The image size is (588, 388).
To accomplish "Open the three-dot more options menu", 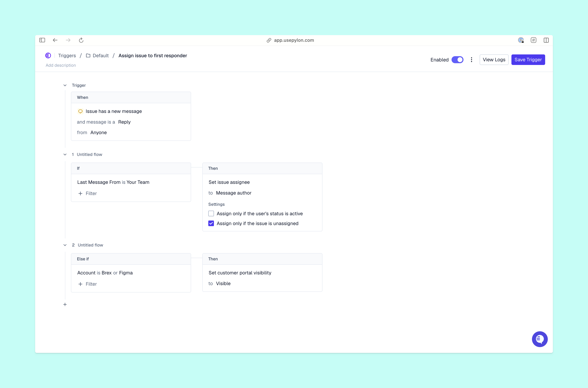I will (471, 60).
